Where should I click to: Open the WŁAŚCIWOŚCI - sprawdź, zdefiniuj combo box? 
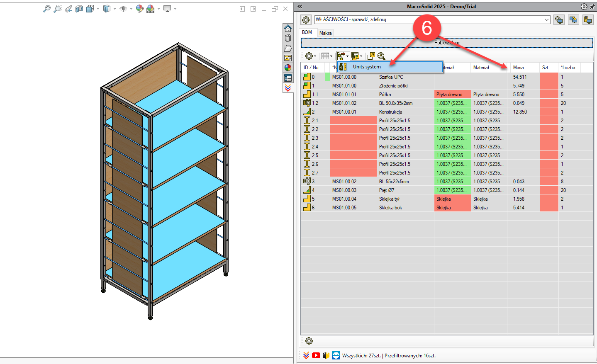[x=432, y=19]
